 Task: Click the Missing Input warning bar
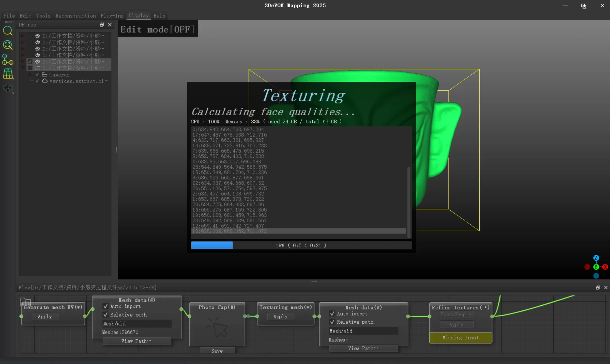(x=461, y=338)
